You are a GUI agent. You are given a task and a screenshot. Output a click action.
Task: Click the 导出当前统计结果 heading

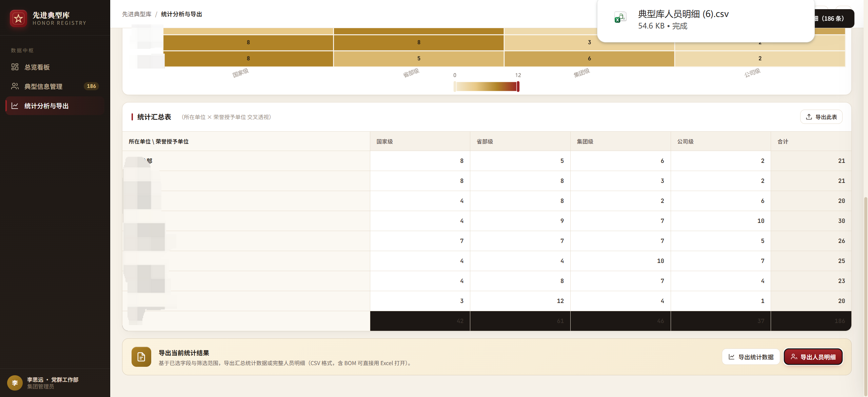[184, 353]
